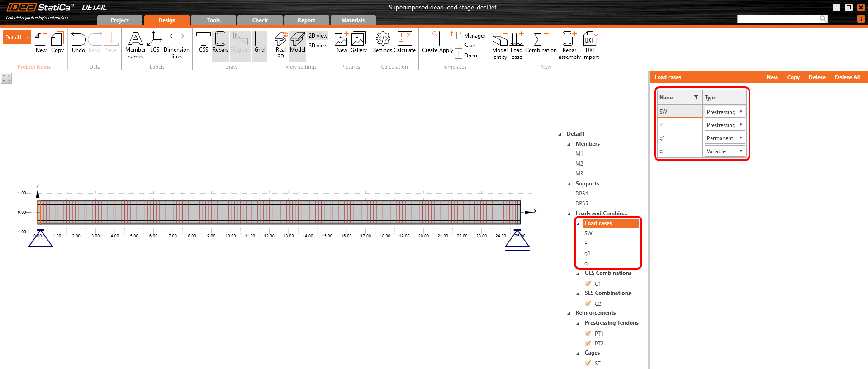Click New in the Load cases header
This screenshot has width=868, height=369.
[772, 77]
